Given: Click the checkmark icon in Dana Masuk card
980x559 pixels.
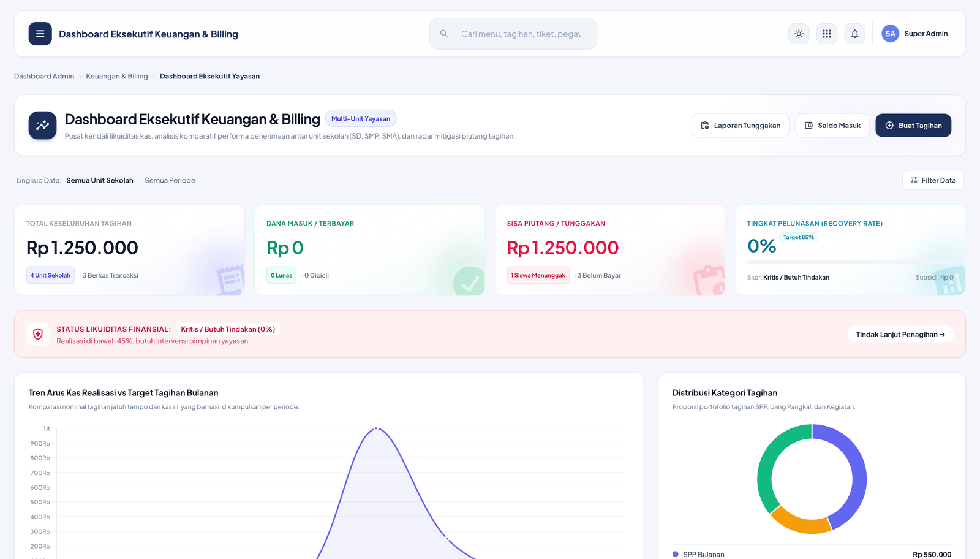Looking at the screenshot, I should point(469,281).
